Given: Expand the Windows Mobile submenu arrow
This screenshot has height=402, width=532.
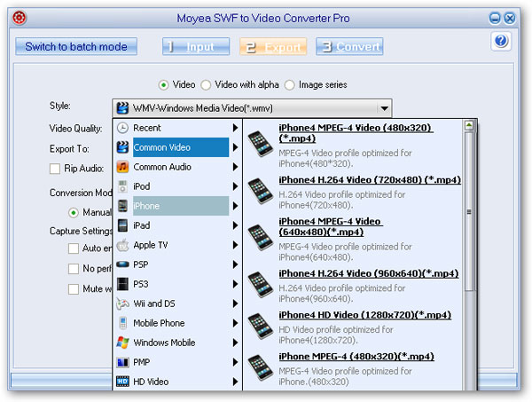Looking at the screenshot, I should coord(235,343).
